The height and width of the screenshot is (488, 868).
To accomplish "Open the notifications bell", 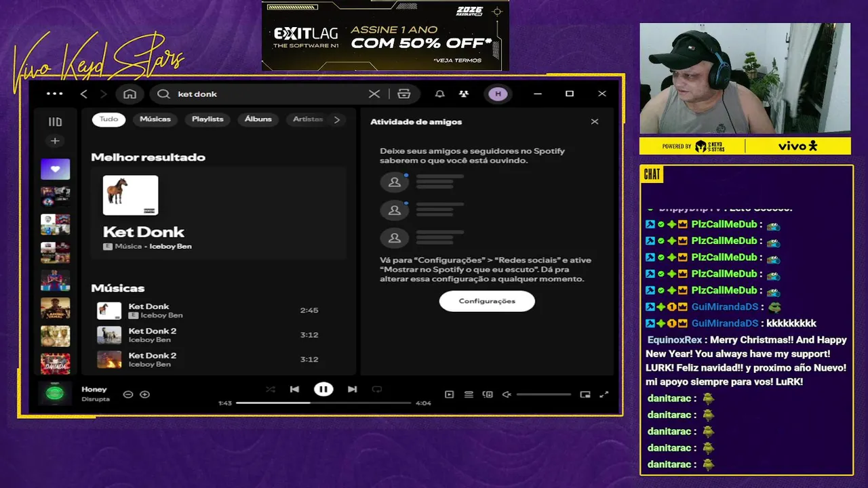I will [x=440, y=94].
